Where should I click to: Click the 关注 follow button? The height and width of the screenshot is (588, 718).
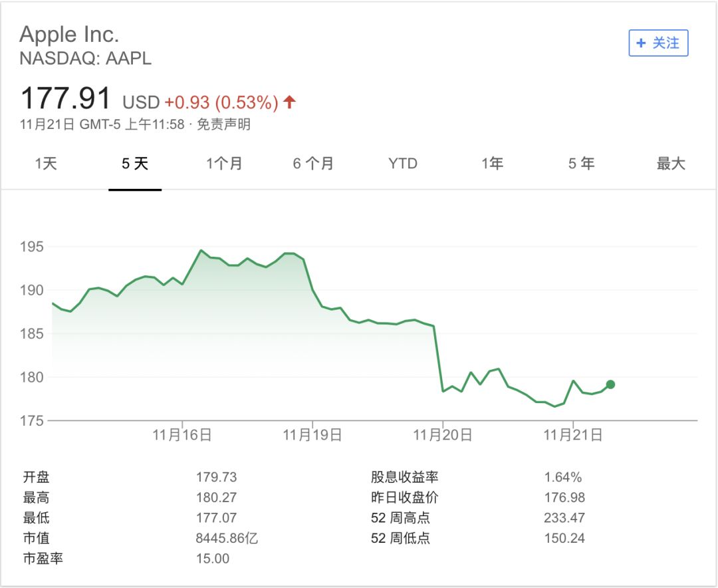point(658,43)
